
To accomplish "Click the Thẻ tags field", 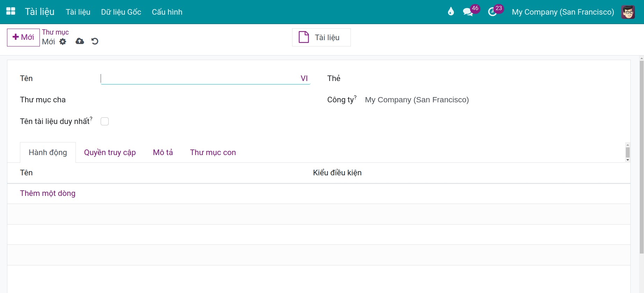I will point(491,79).
